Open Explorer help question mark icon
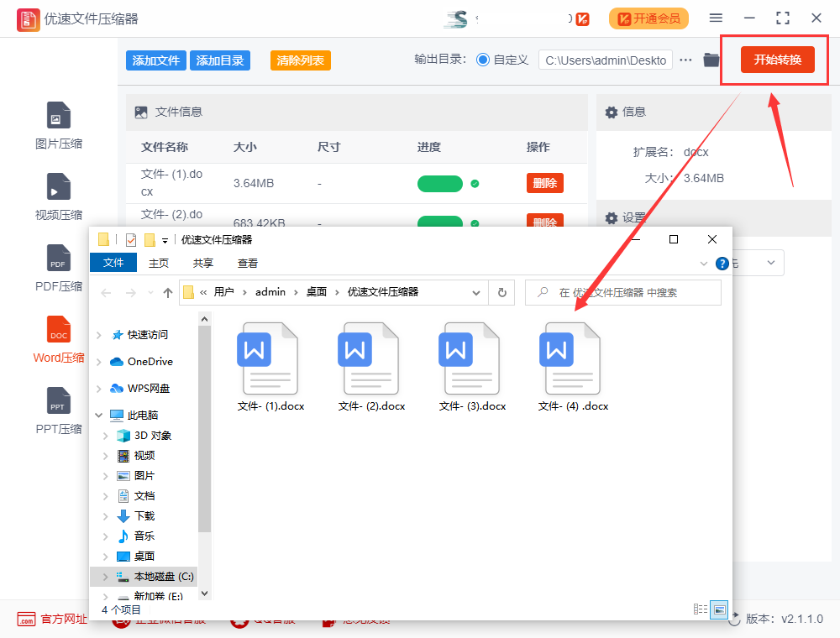Viewport: 840px width, 638px height. click(x=722, y=264)
